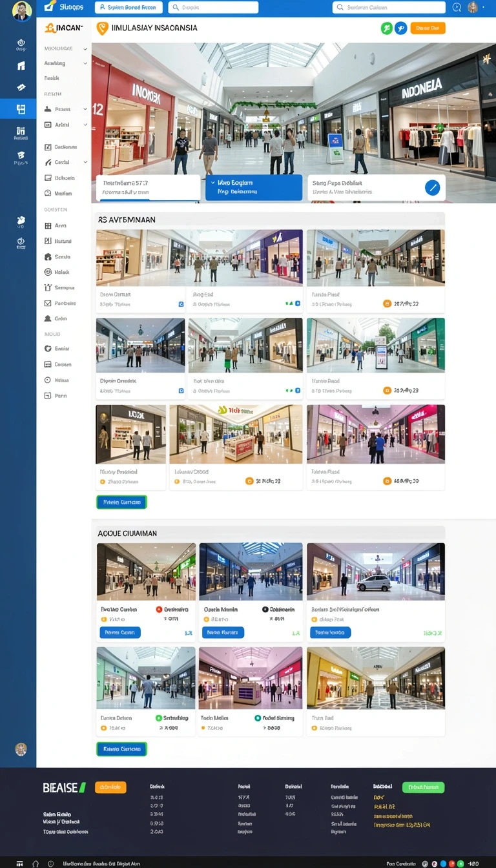
Task: Expand the Pnmen sidebar item chevron
Action: [85, 109]
